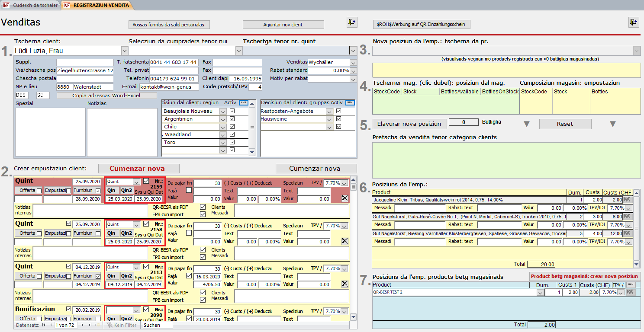Open the 'Tscherna client' dropdown
The height and width of the screenshot is (332, 644).
tap(125, 51)
